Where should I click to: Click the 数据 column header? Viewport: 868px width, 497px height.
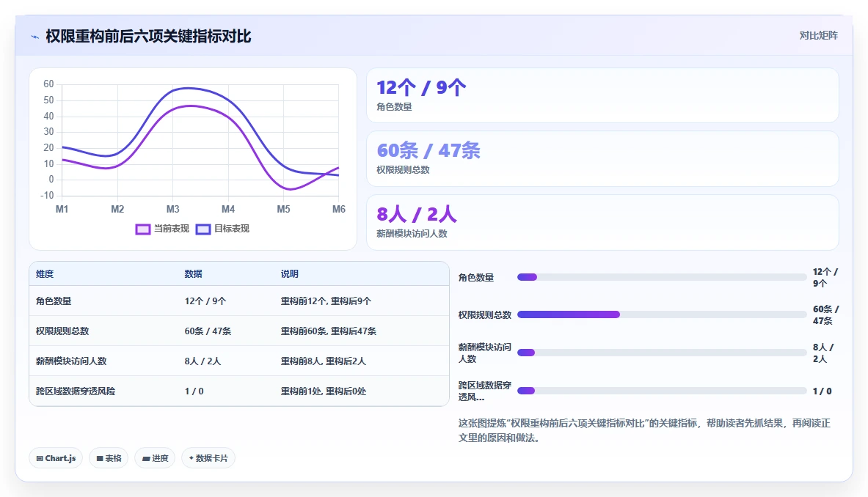pos(193,273)
